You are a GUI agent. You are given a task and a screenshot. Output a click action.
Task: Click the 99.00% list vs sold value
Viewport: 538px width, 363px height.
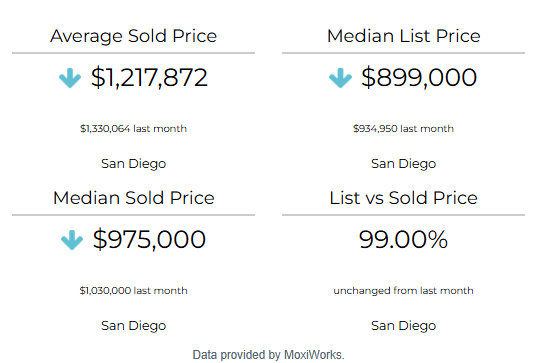pos(404,239)
